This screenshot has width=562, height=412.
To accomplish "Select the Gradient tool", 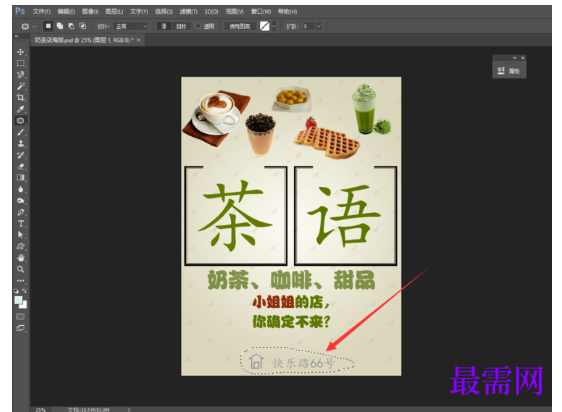I will click(x=20, y=177).
